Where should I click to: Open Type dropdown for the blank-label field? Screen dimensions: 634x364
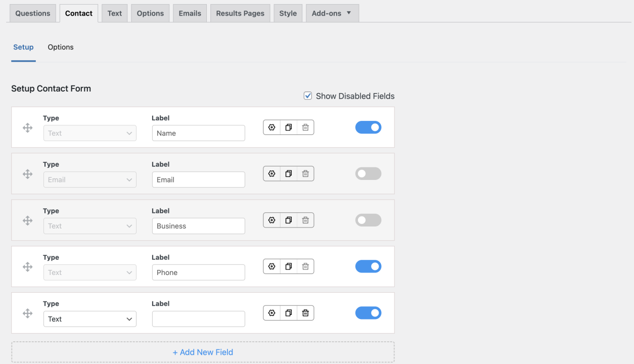pos(90,319)
